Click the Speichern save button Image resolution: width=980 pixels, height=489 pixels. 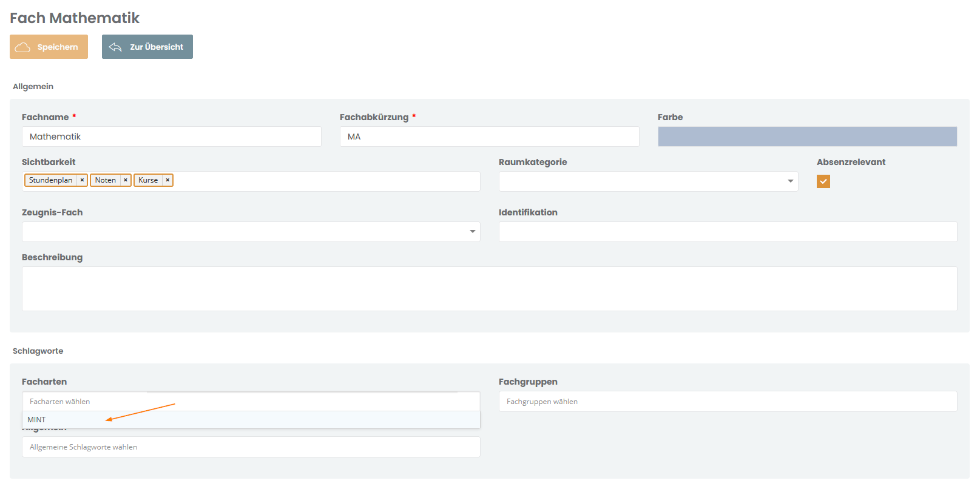tap(49, 47)
